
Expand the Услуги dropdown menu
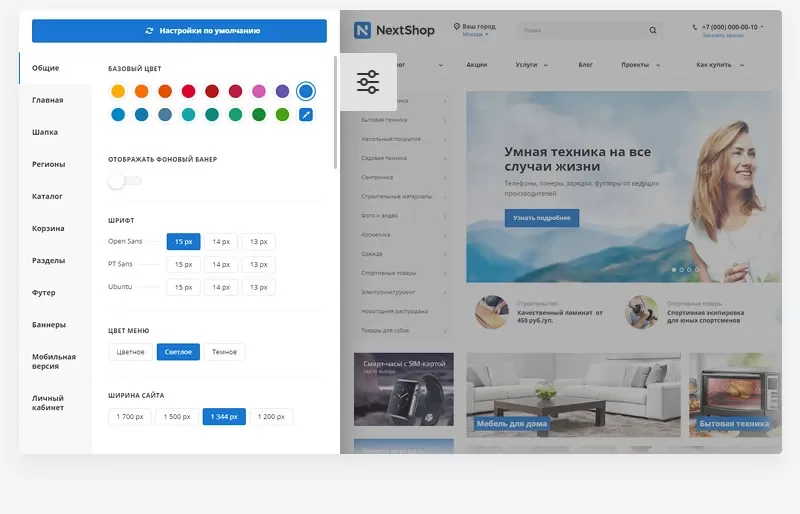coord(531,65)
